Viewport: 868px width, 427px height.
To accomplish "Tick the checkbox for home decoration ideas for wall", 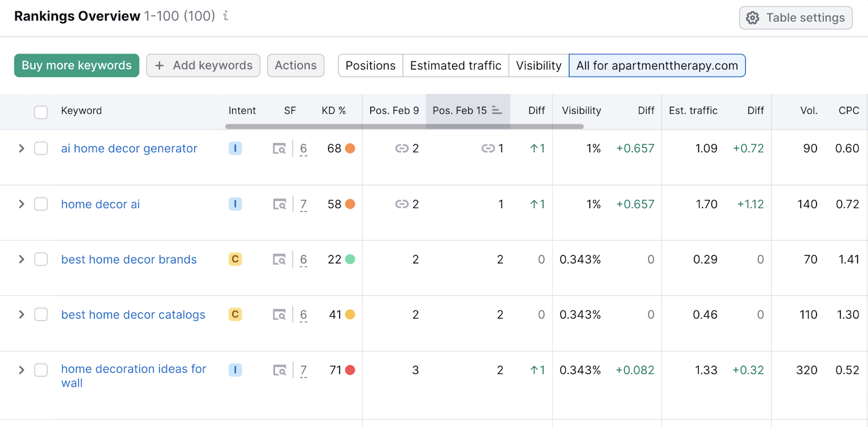I will coord(41,370).
